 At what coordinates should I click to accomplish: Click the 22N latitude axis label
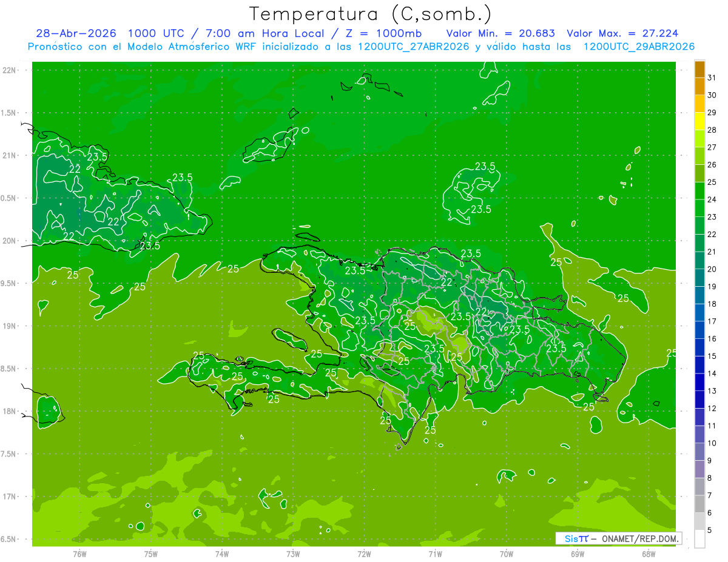pyautogui.click(x=9, y=70)
